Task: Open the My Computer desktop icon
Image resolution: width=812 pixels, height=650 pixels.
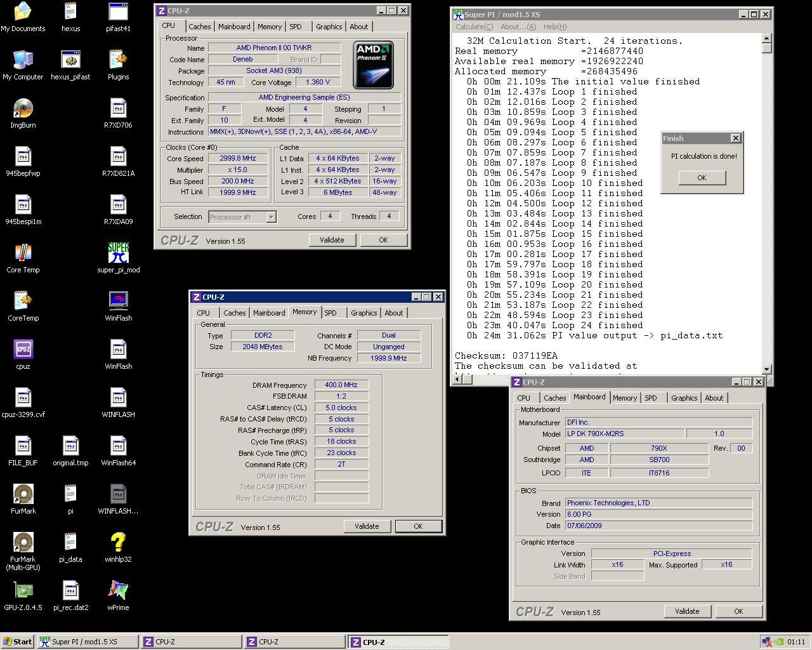Action: point(23,65)
